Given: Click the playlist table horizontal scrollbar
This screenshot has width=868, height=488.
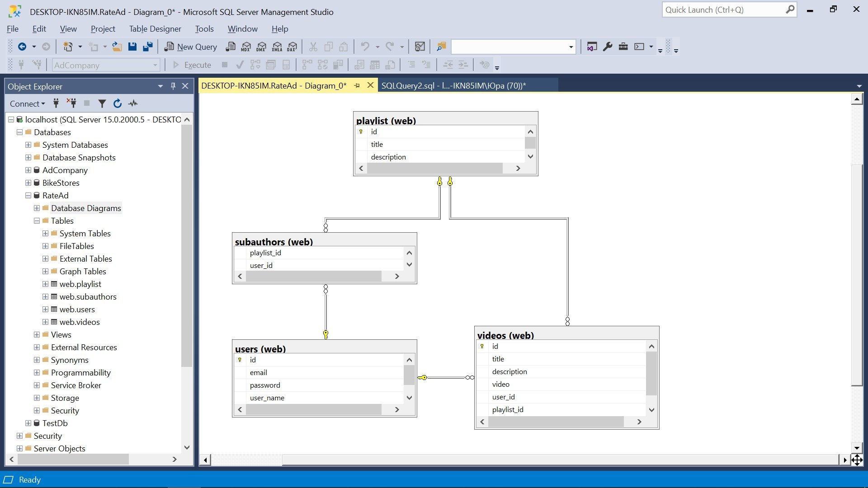Looking at the screenshot, I should click(x=434, y=168).
